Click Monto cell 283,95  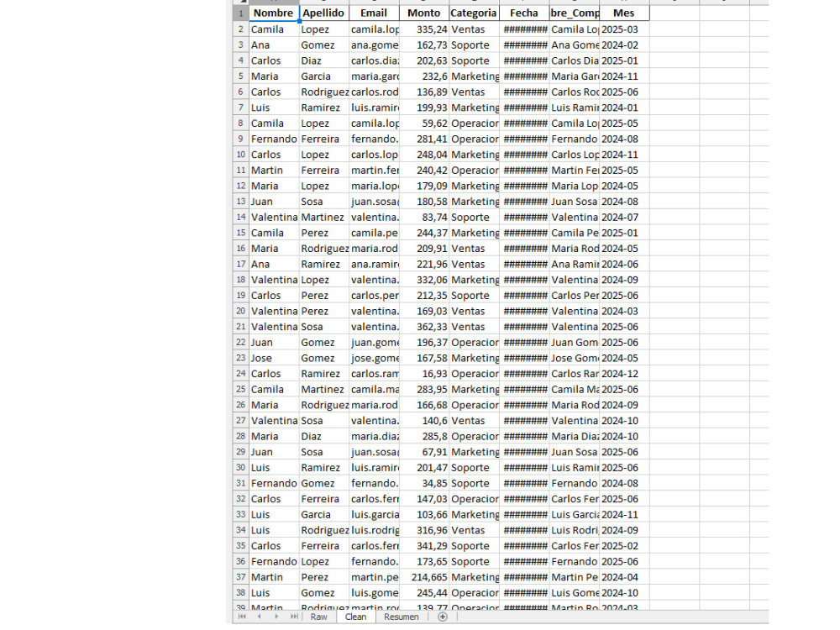click(423, 389)
